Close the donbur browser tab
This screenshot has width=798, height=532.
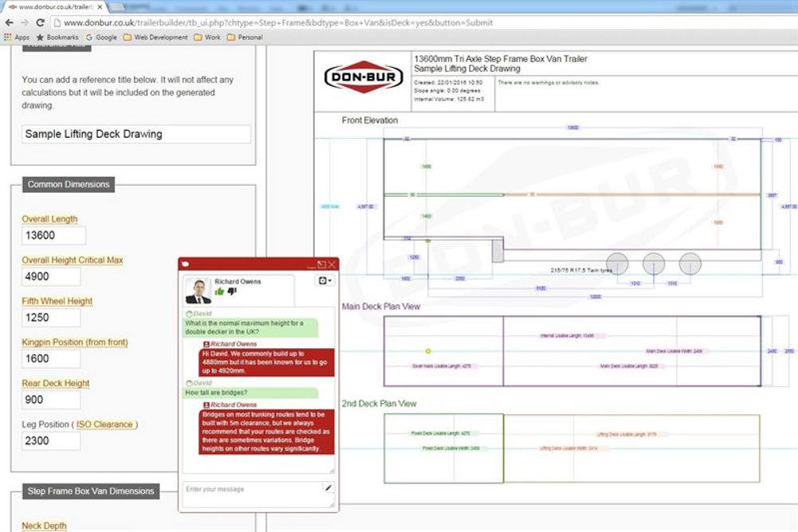click(100, 7)
